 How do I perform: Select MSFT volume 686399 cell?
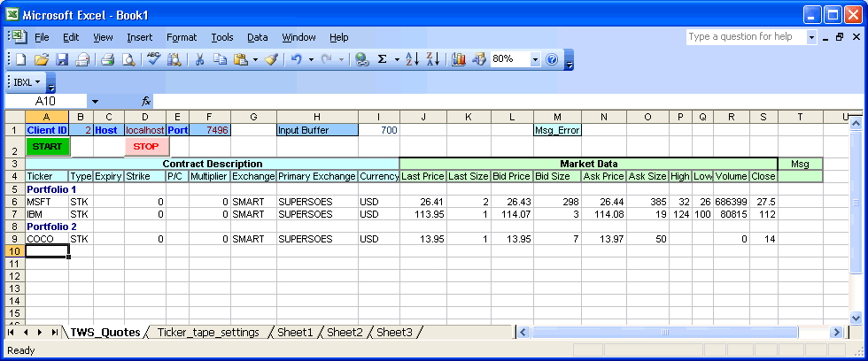click(732, 202)
